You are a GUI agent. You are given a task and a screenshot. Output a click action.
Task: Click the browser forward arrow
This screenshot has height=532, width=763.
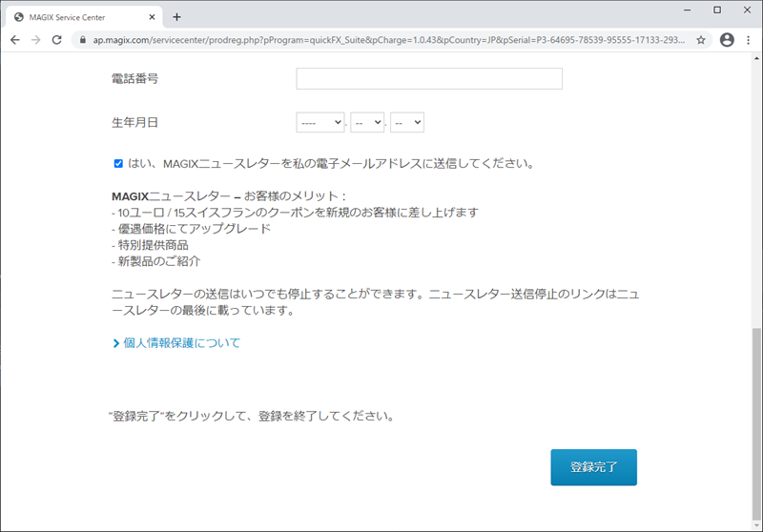[x=36, y=40]
